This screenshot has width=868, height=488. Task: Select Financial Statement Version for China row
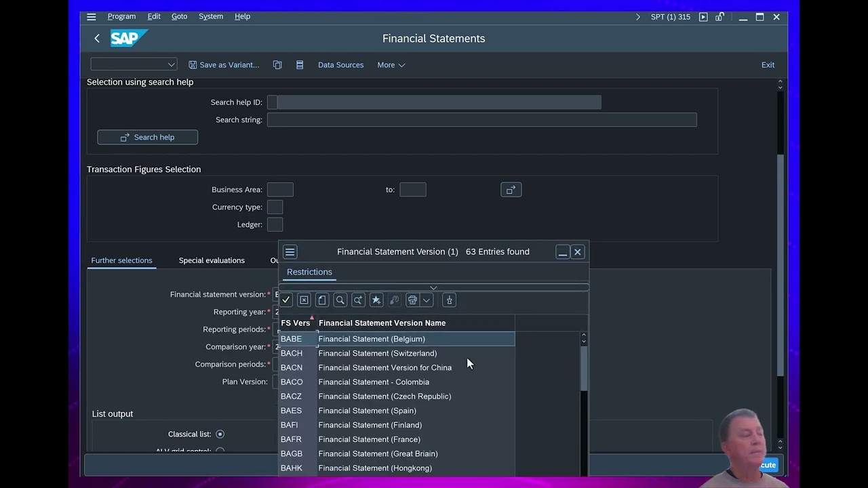pyautogui.click(x=397, y=368)
